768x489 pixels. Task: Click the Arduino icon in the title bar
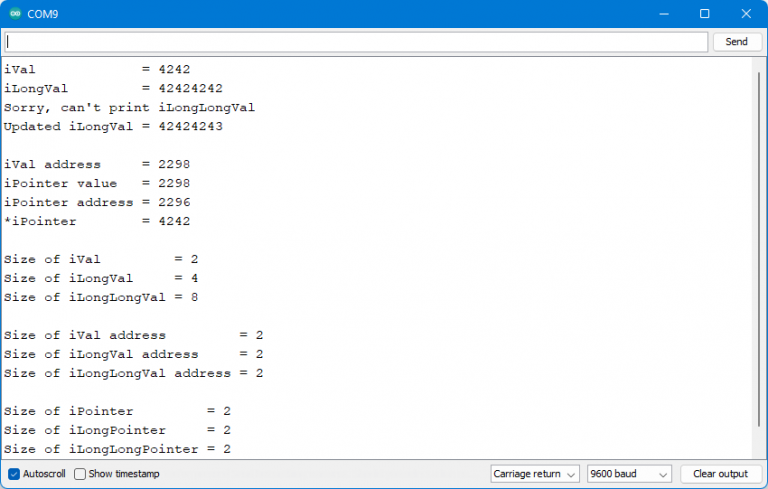coord(15,14)
